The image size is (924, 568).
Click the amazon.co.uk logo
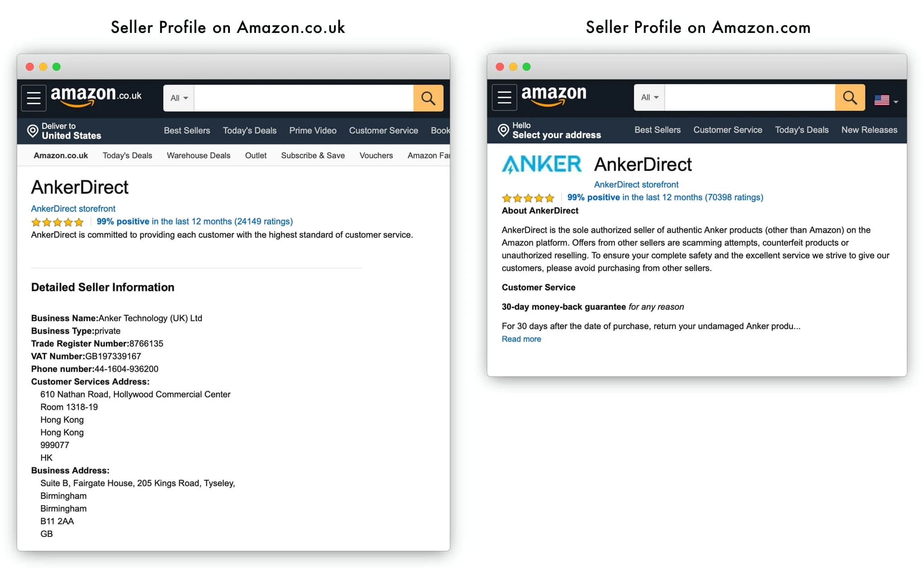click(x=96, y=96)
